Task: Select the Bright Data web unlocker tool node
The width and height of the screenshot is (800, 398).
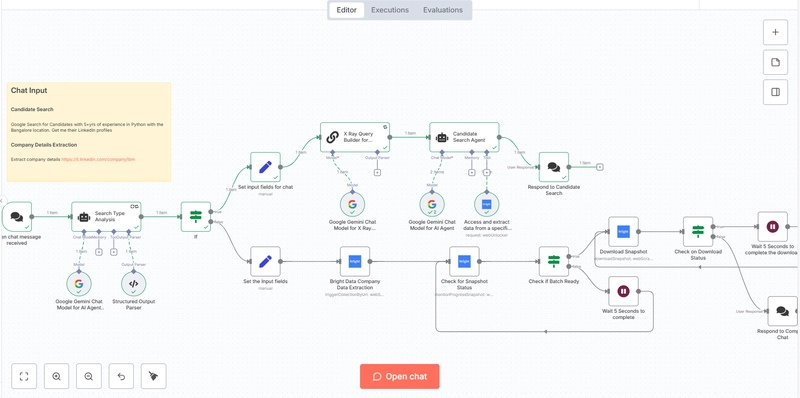Action: pyautogui.click(x=487, y=204)
